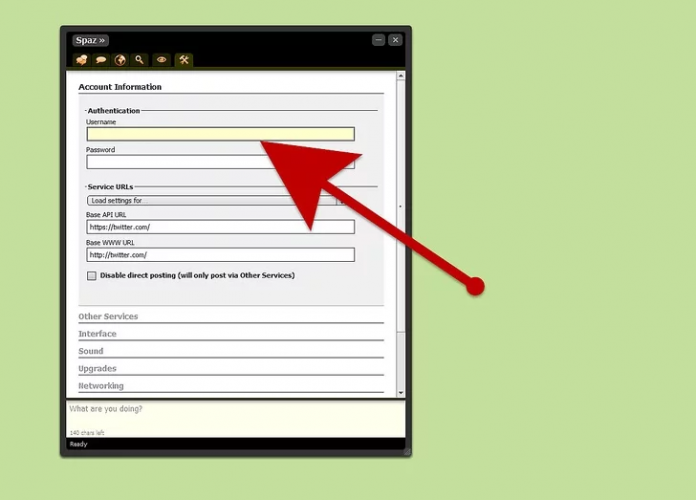Open the friends timeline tab icon
The height and width of the screenshot is (500, 696).
tap(81, 60)
